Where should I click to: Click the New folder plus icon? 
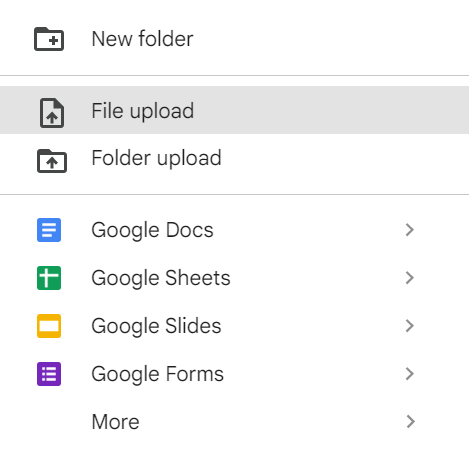coord(49,39)
